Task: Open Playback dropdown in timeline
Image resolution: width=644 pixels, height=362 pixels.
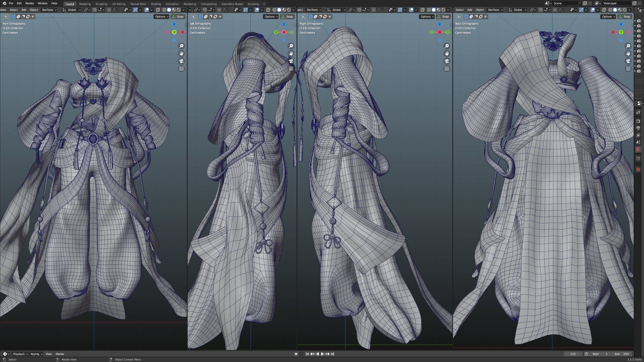Action: (x=20, y=354)
